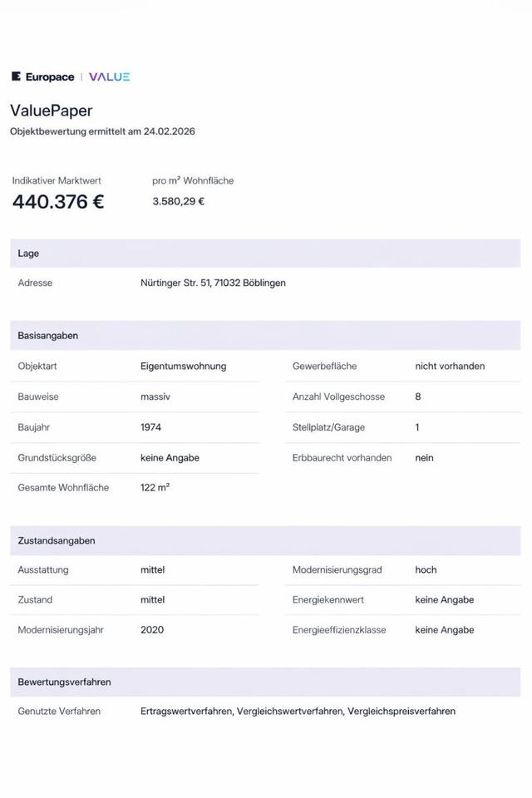Click the Gesamte Wohnfläche value 122 m²

click(x=155, y=488)
